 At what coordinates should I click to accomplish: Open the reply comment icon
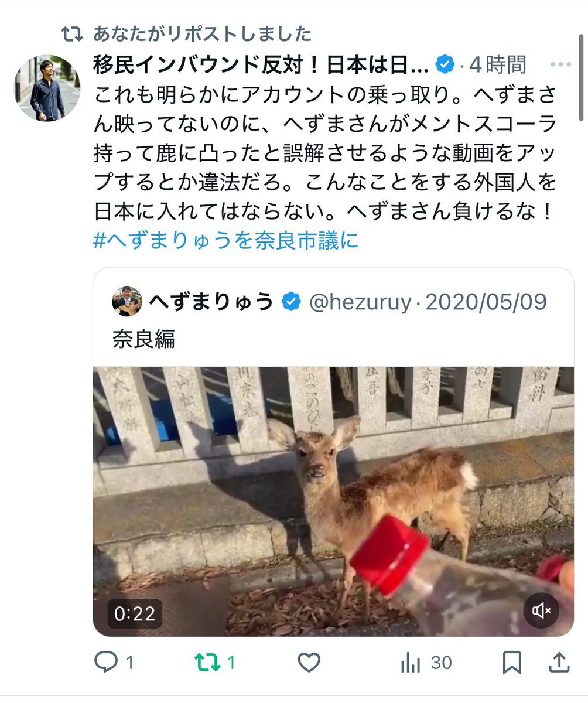coord(106,663)
